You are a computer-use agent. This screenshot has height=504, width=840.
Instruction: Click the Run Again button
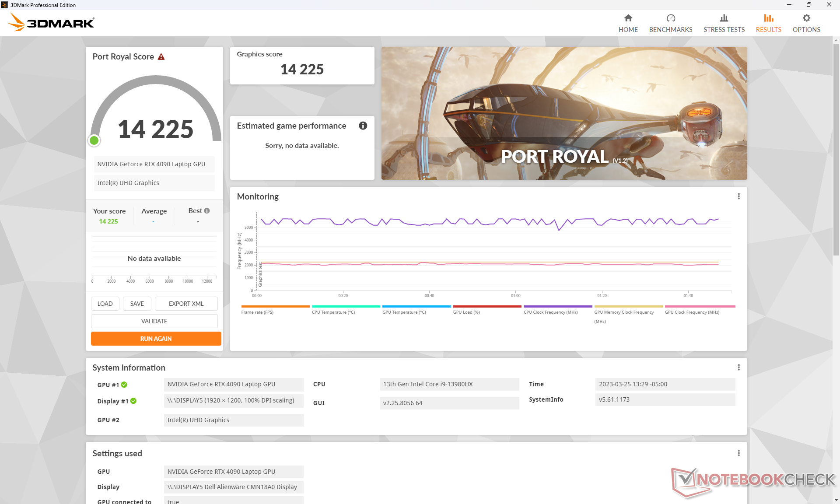[x=156, y=339]
